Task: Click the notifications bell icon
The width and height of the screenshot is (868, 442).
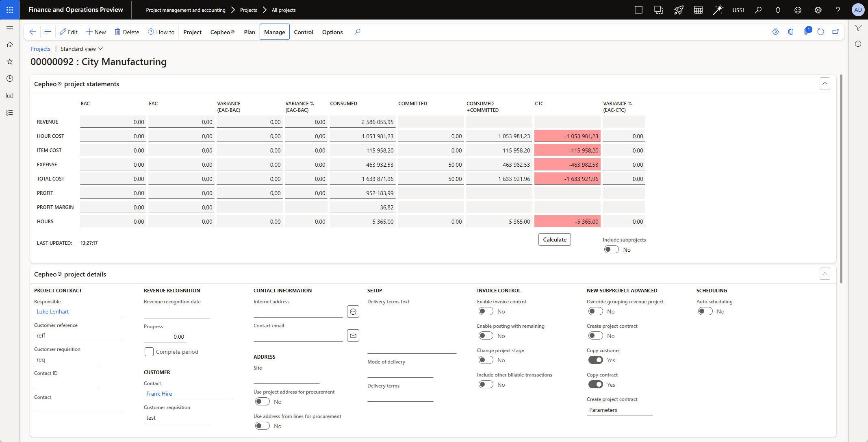Action: 778,10
